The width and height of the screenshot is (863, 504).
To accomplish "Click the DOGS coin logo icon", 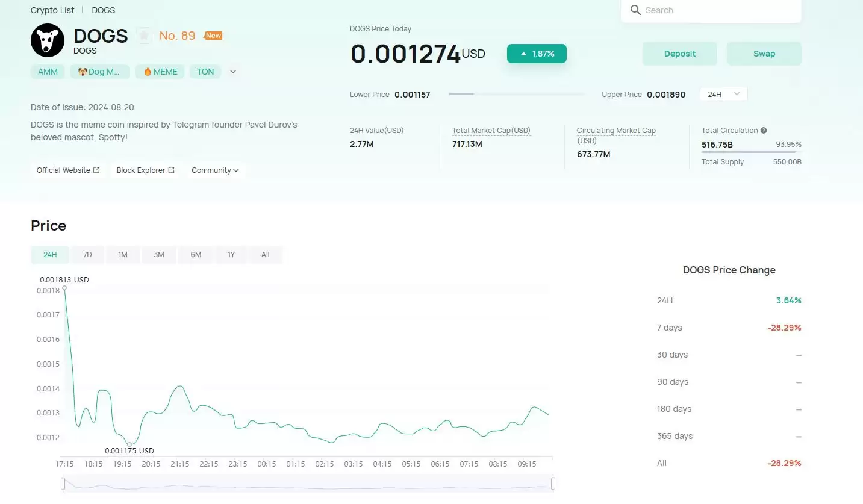I will (x=48, y=40).
